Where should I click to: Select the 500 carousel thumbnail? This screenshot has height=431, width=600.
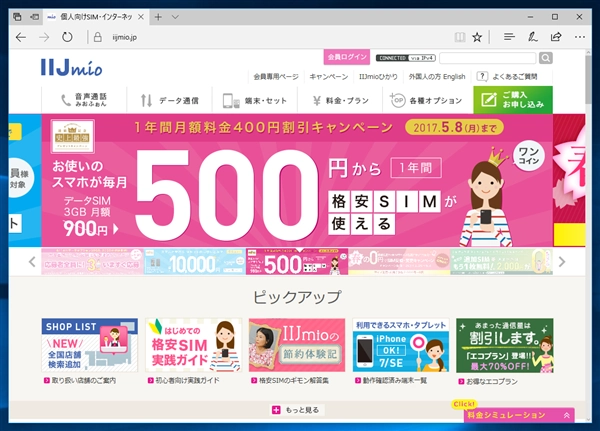tap(297, 261)
